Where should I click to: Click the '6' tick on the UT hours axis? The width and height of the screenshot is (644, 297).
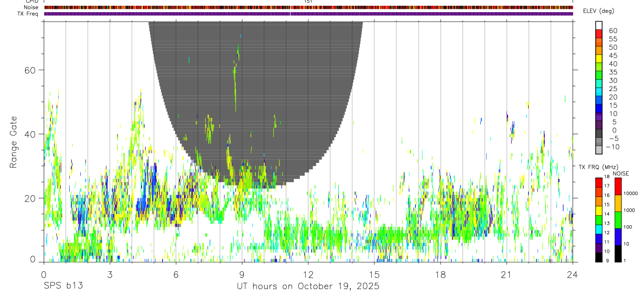pyautogui.click(x=176, y=274)
